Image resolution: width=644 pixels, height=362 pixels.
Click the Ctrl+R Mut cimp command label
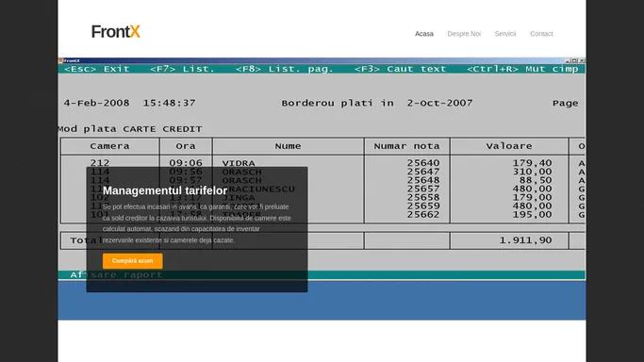click(523, 69)
